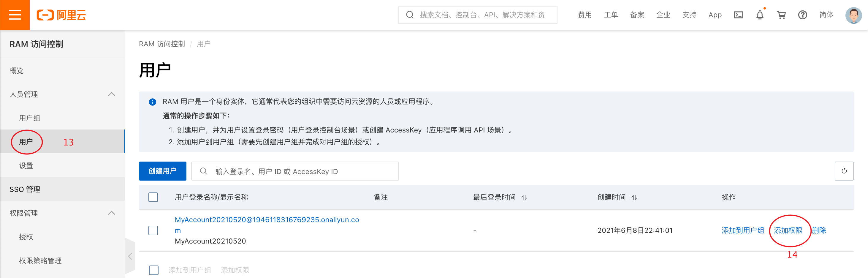Viewport: 868px width, 278px height.
Task: Open 费用 in the top navigation
Action: (x=585, y=15)
